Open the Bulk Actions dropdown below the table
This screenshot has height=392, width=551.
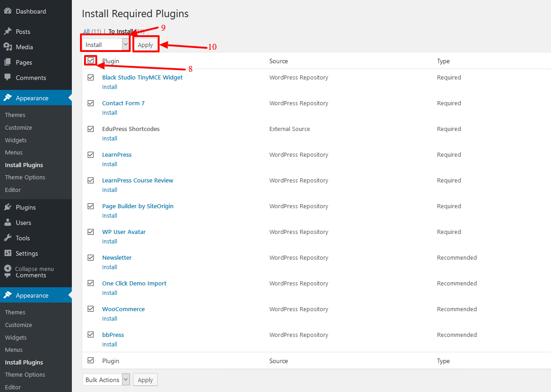click(x=106, y=380)
